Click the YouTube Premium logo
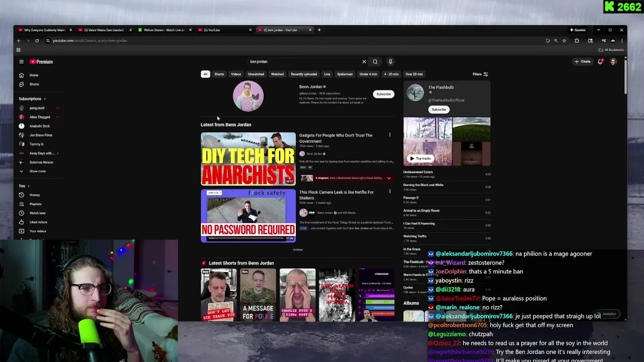This screenshot has height=362, width=644. (41, 62)
